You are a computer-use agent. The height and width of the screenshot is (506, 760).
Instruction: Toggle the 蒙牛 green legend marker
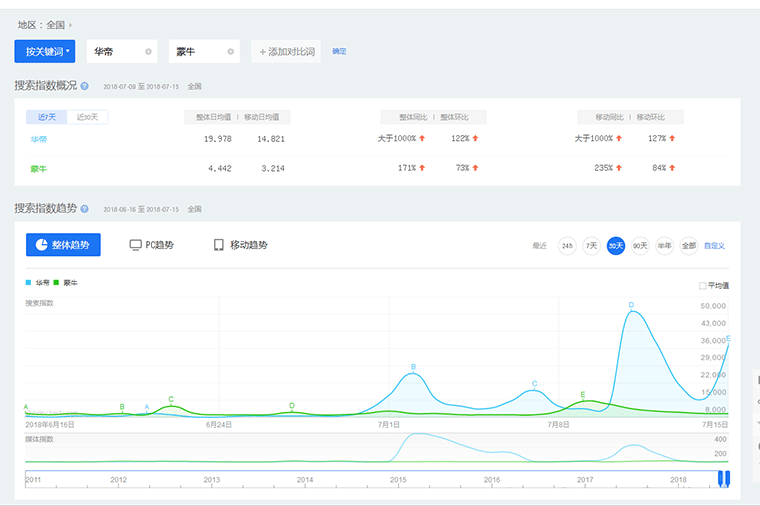click(56, 283)
